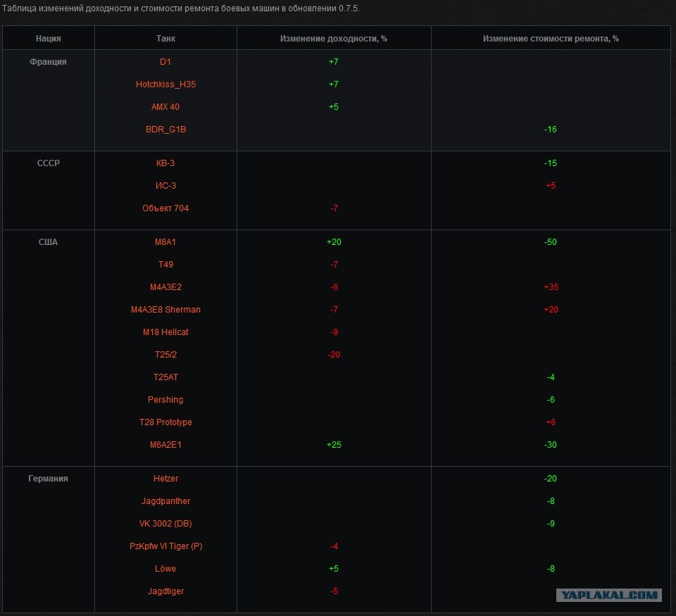Select the Германия nation label
676x616 pixels.
tap(48, 479)
